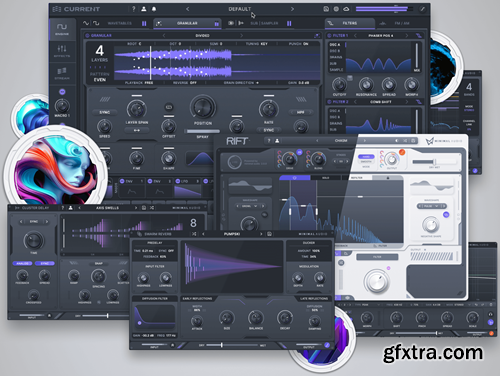
Task: Click the globe icon next to the cloud
Action: click(336, 9)
